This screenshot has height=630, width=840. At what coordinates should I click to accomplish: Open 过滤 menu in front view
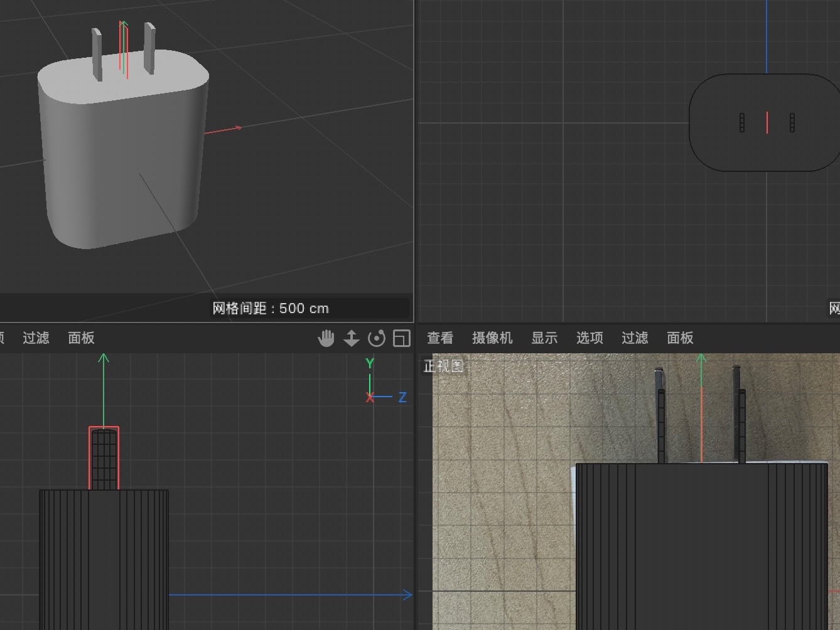point(635,338)
